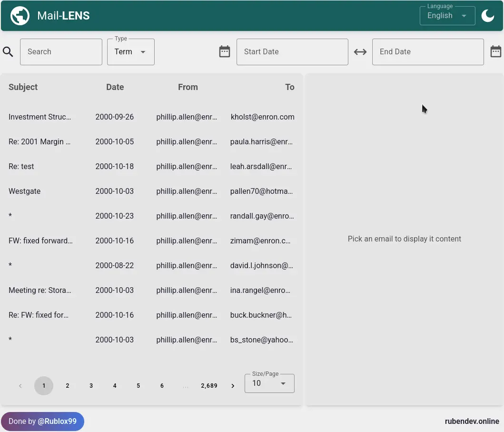Click the Mail-LENS globe logo icon

click(x=20, y=15)
